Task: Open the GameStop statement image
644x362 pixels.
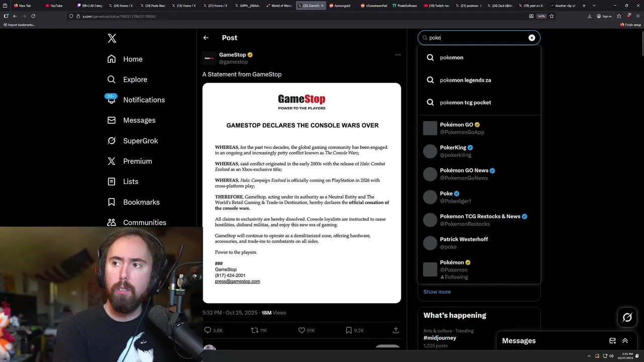Action: (x=302, y=193)
